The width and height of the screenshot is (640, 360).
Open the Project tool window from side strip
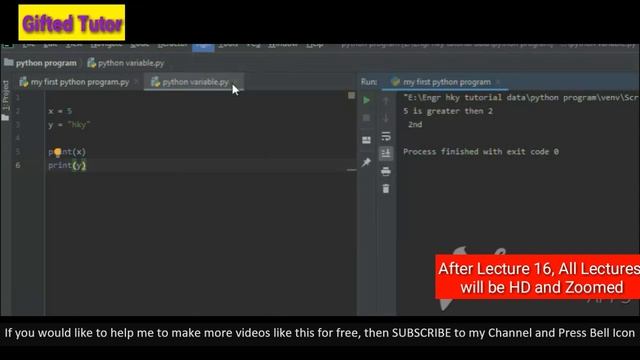5,101
